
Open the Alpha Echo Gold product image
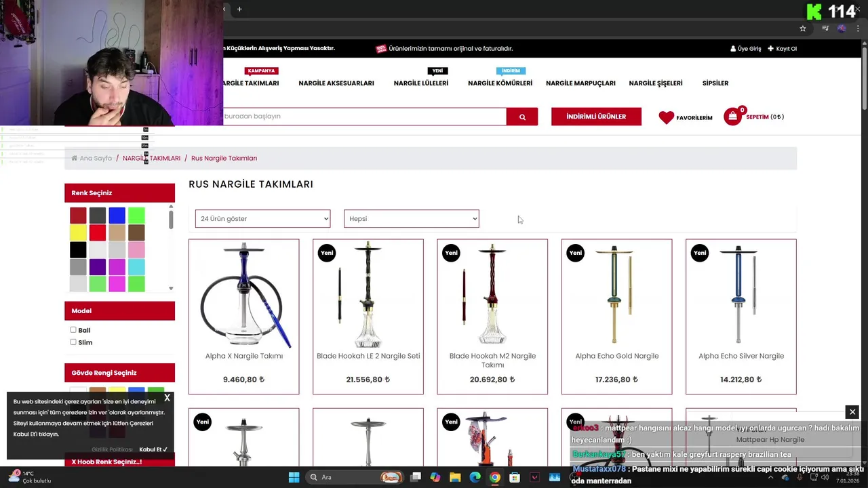617,294
